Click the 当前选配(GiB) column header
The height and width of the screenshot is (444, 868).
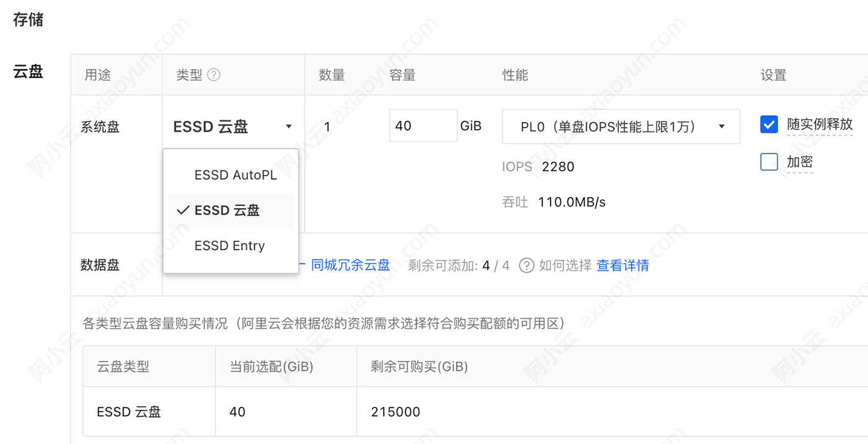272,366
